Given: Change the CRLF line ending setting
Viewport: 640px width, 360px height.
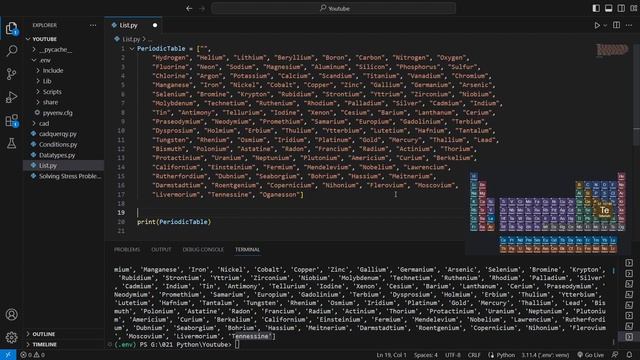Looking at the screenshot, I should tap(474, 355).
